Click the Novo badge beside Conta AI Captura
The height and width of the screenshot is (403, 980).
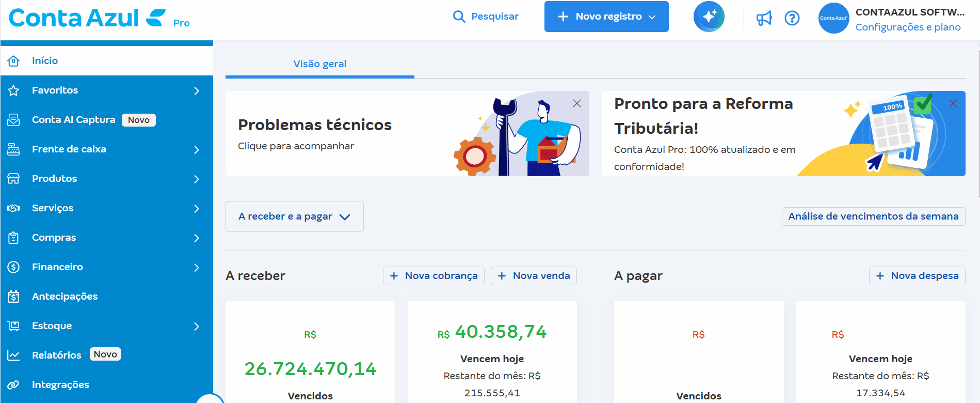pos(139,120)
